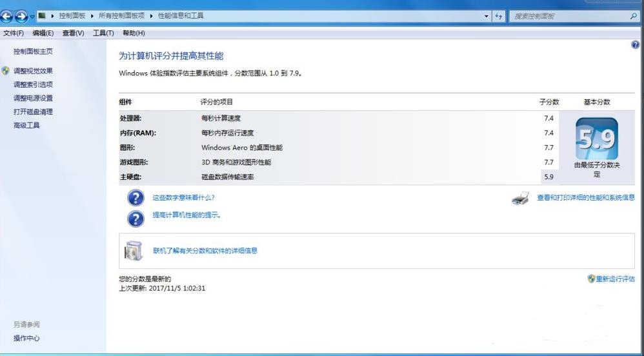
Task: Click the 子分数 column header
Action: pyautogui.click(x=549, y=102)
